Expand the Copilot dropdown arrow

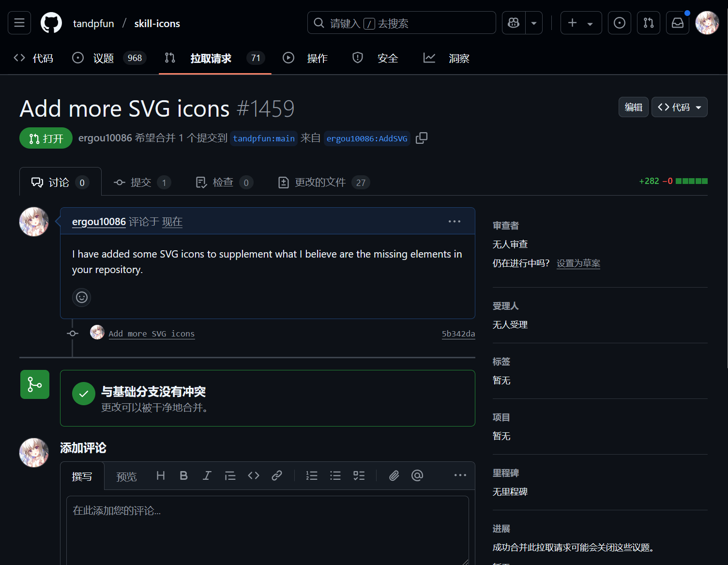coord(534,23)
